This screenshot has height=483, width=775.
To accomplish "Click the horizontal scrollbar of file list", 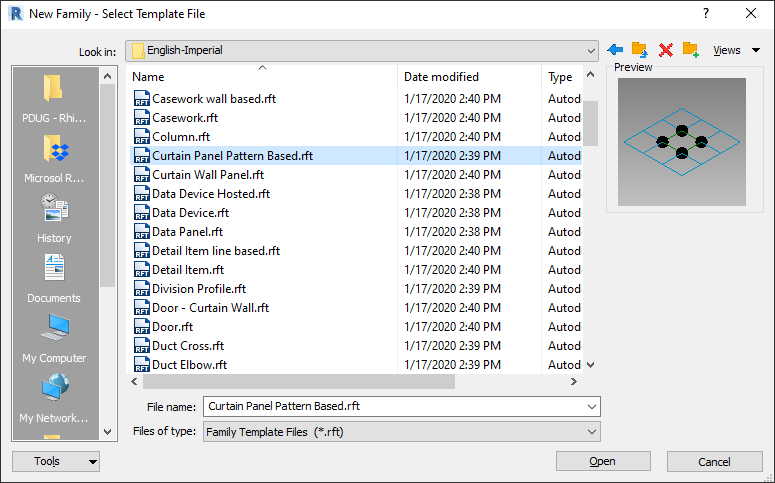I will point(299,382).
